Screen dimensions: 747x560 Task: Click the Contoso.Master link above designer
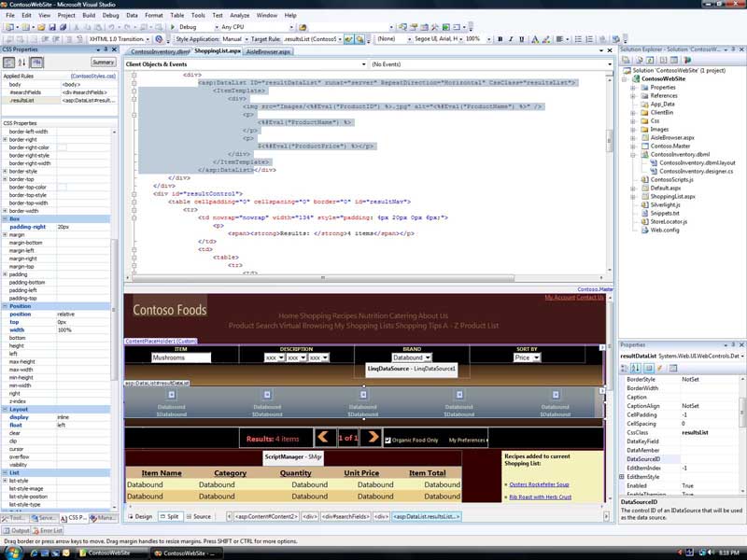click(595, 289)
